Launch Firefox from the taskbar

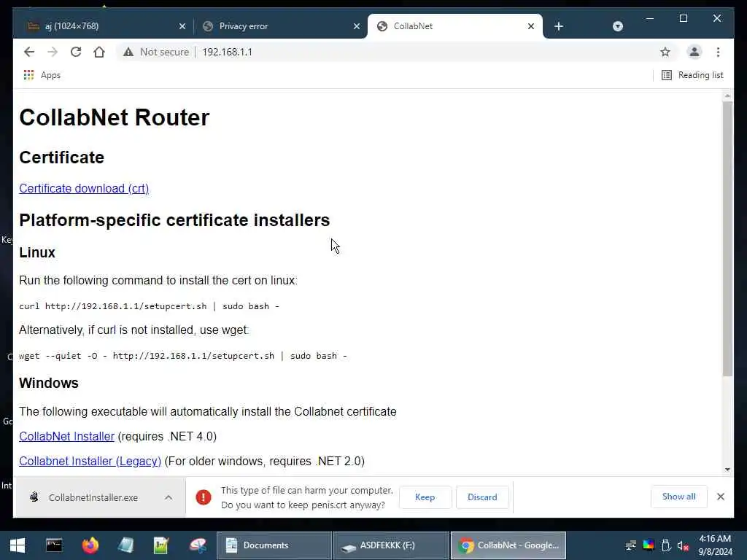[x=90, y=545]
